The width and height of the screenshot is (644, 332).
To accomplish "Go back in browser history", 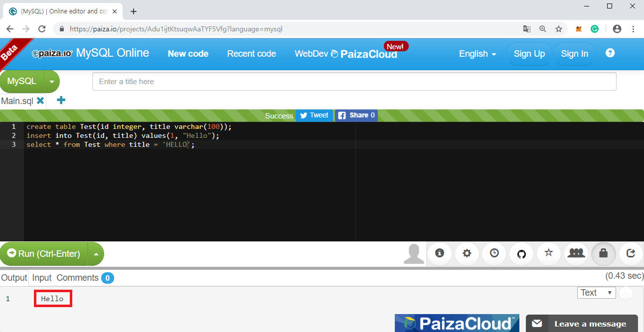I will point(10,29).
